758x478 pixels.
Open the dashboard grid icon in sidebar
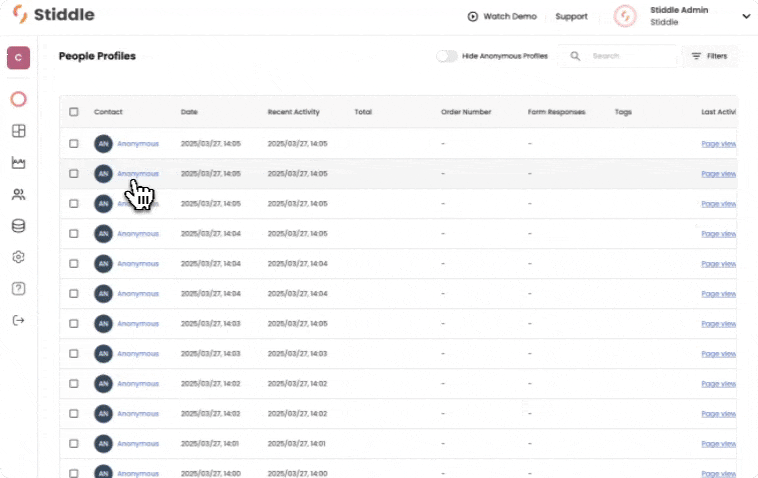tap(18, 131)
